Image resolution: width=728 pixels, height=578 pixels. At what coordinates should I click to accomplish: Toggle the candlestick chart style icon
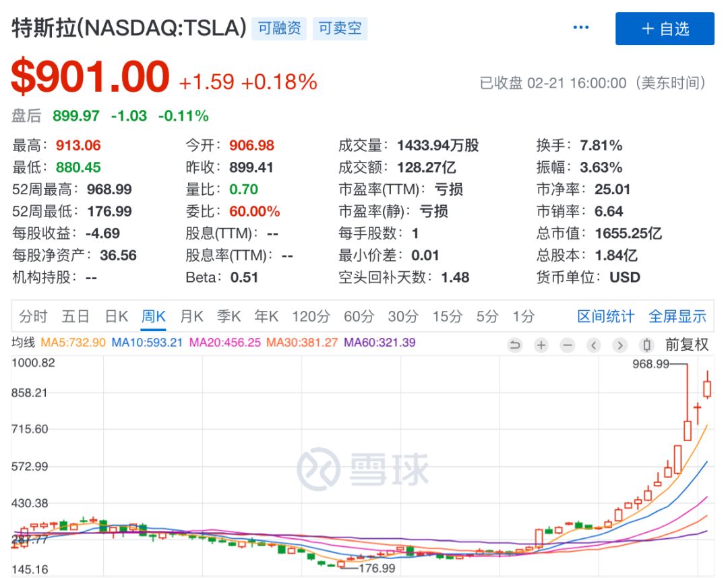(647, 345)
